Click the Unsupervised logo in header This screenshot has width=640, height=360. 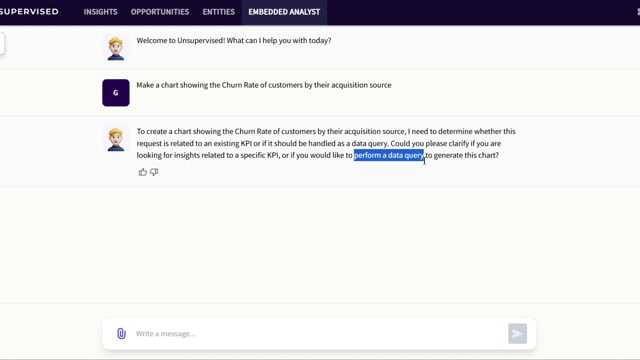pyautogui.click(x=29, y=12)
